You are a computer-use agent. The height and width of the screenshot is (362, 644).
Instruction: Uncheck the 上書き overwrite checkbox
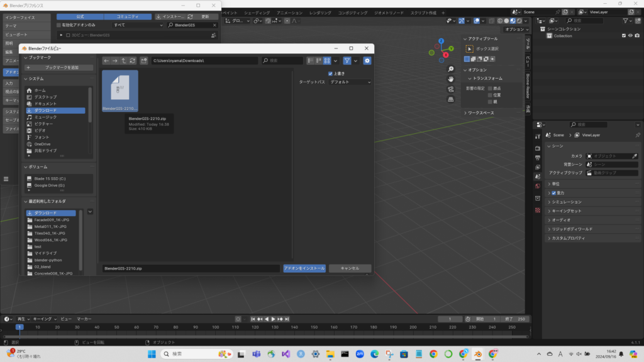click(331, 74)
